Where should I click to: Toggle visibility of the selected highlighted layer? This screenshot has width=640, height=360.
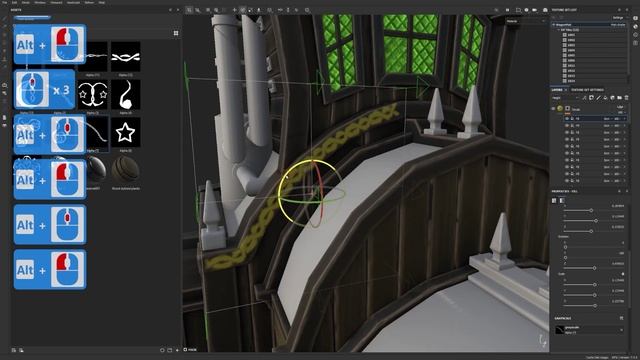tap(567, 118)
